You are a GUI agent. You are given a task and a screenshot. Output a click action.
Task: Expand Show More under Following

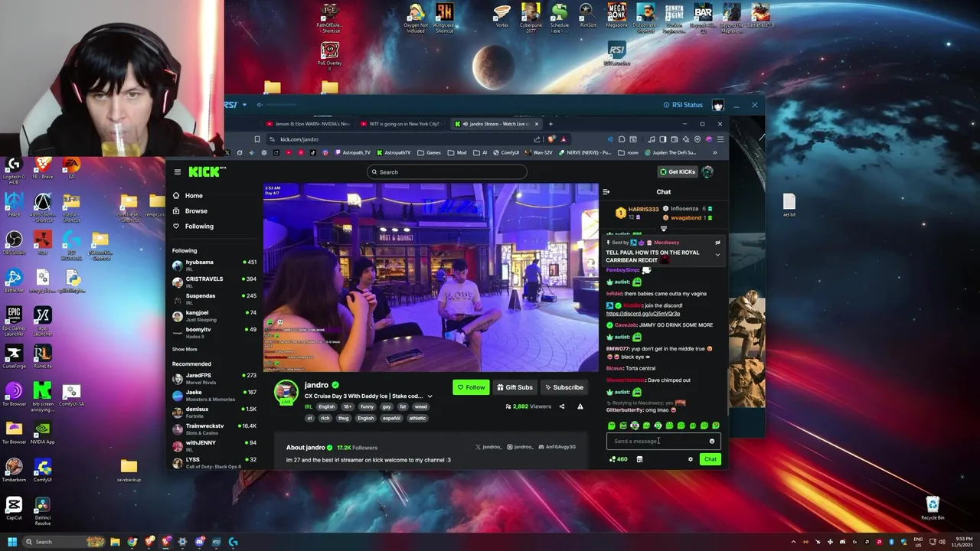[185, 349]
